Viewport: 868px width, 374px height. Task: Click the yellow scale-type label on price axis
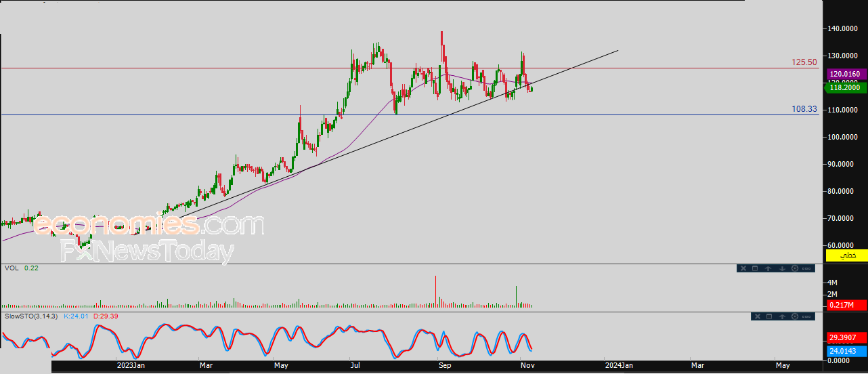coord(846,255)
